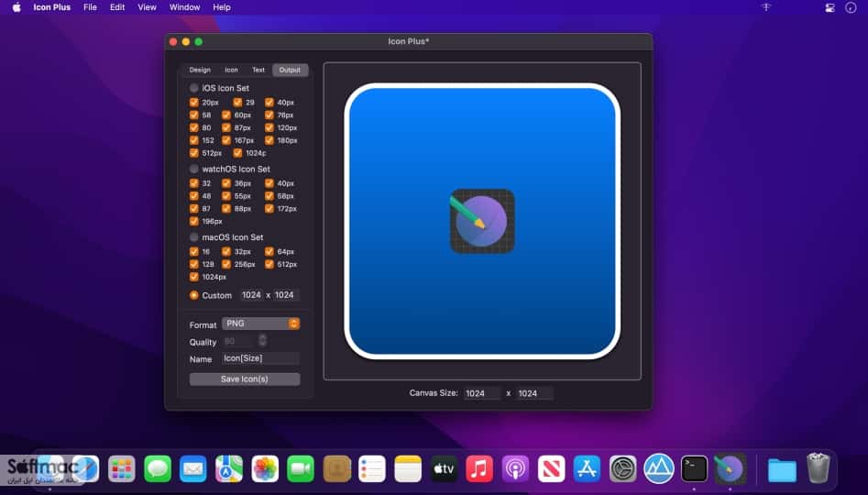
Task: Select the Custom size radio button
Action: [193, 295]
